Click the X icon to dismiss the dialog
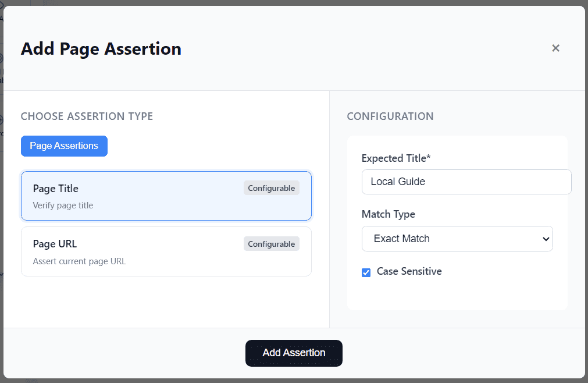The height and width of the screenshot is (383, 588). (555, 48)
